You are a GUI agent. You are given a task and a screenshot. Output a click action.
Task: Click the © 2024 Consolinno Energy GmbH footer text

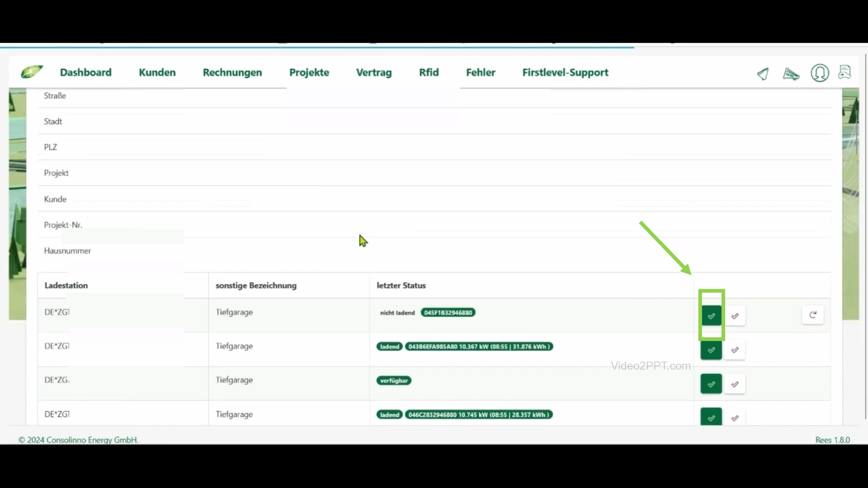[78, 440]
